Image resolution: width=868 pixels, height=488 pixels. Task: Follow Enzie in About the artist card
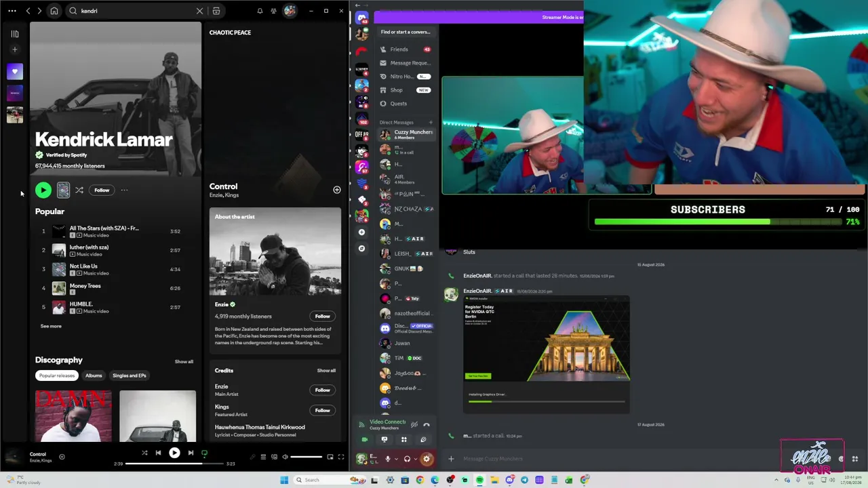pos(322,316)
